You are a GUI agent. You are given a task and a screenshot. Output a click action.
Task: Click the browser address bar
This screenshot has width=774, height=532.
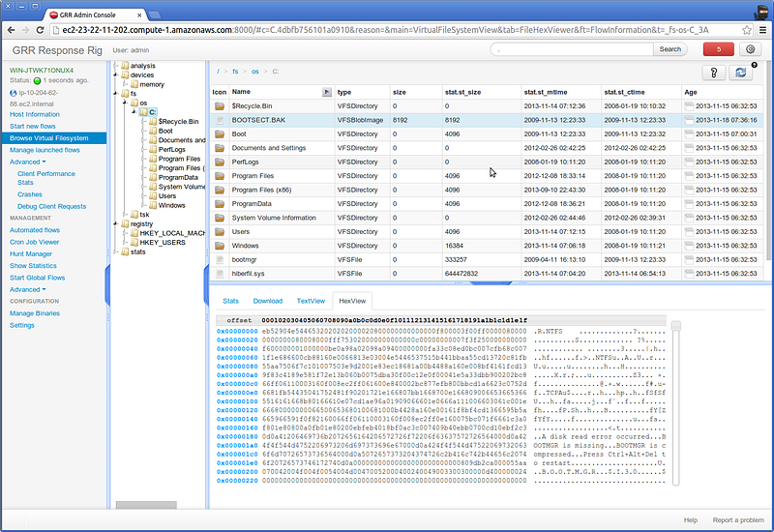[x=395, y=30]
